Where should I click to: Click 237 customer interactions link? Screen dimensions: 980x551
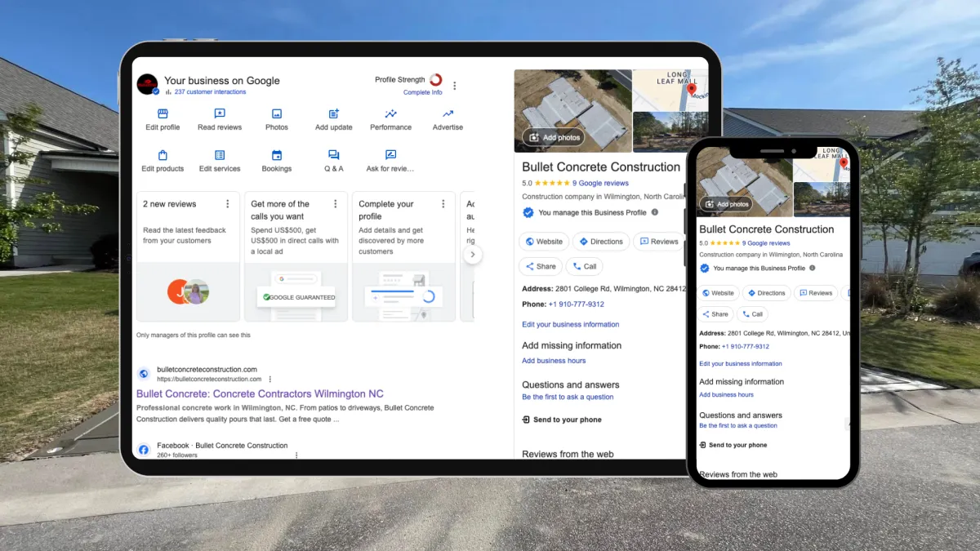point(210,92)
